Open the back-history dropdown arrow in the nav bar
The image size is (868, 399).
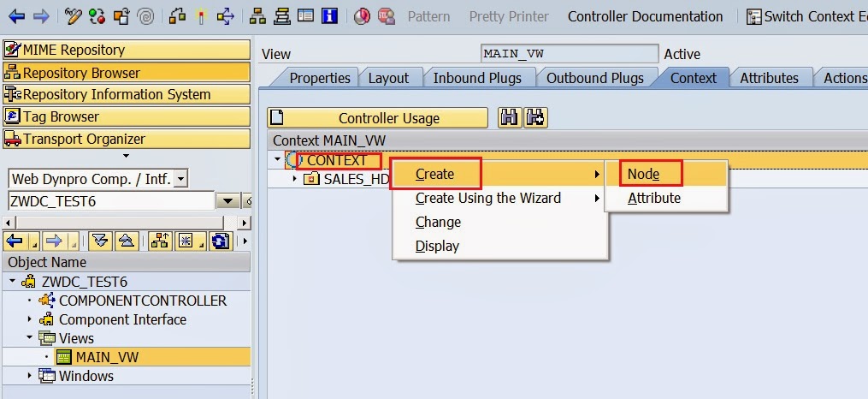point(33,242)
